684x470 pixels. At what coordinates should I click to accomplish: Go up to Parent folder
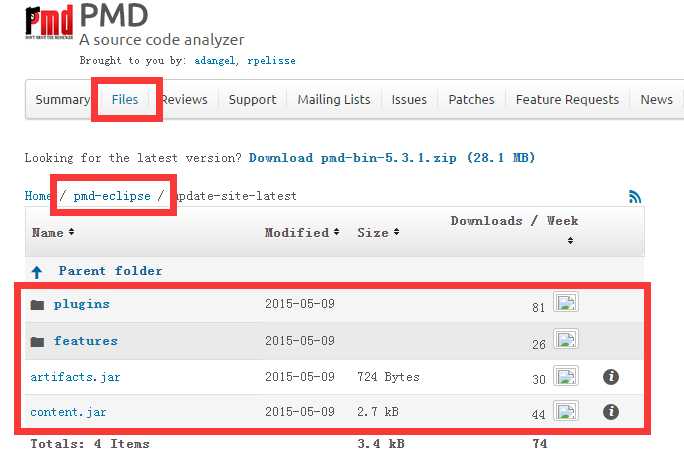(x=110, y=271)
